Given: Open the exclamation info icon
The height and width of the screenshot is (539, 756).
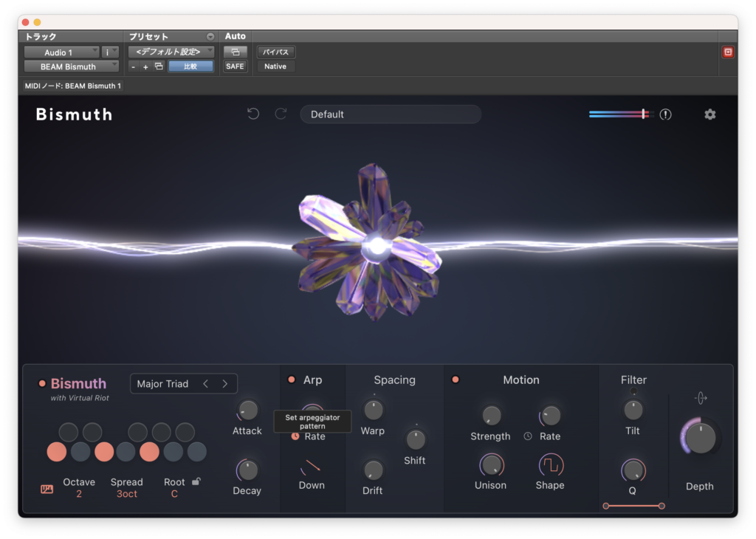Looking at the screenshot, I should click(665, 114).
